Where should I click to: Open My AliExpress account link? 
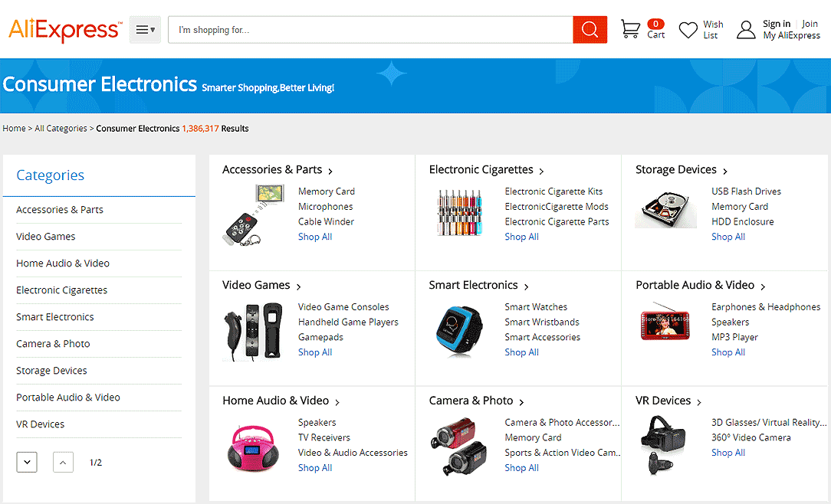point(792,35)
